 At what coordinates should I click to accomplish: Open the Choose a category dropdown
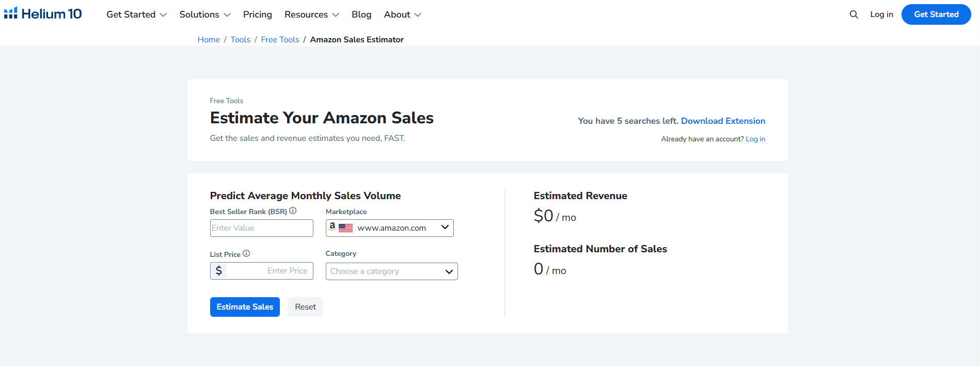392,271
